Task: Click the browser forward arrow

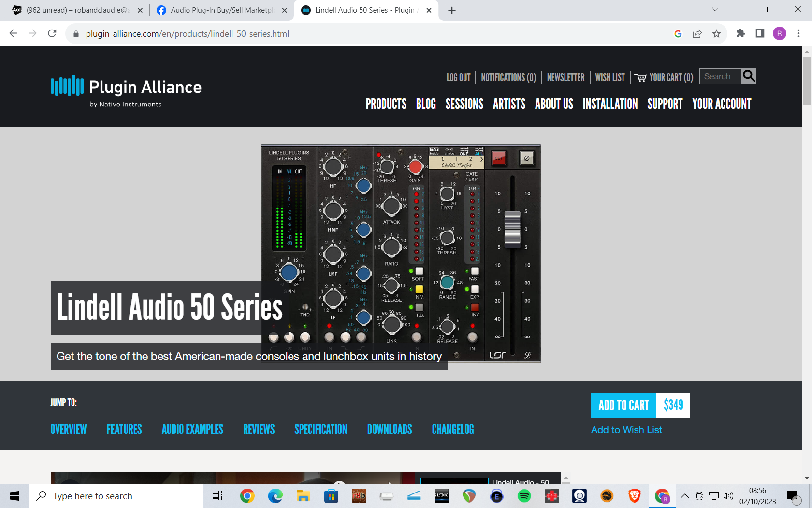Action: tap(32, 33)
